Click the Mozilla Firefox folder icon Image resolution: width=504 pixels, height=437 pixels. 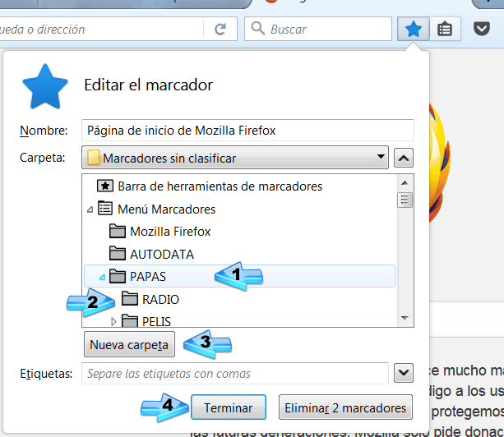pyautogui.click(x=118, y=231)
